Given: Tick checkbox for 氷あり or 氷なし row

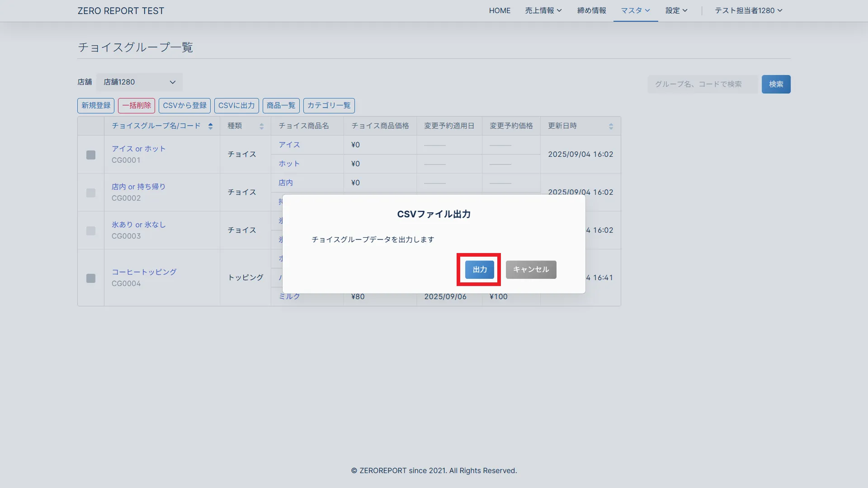Looking at the screenshot, I should click(91, 231).
